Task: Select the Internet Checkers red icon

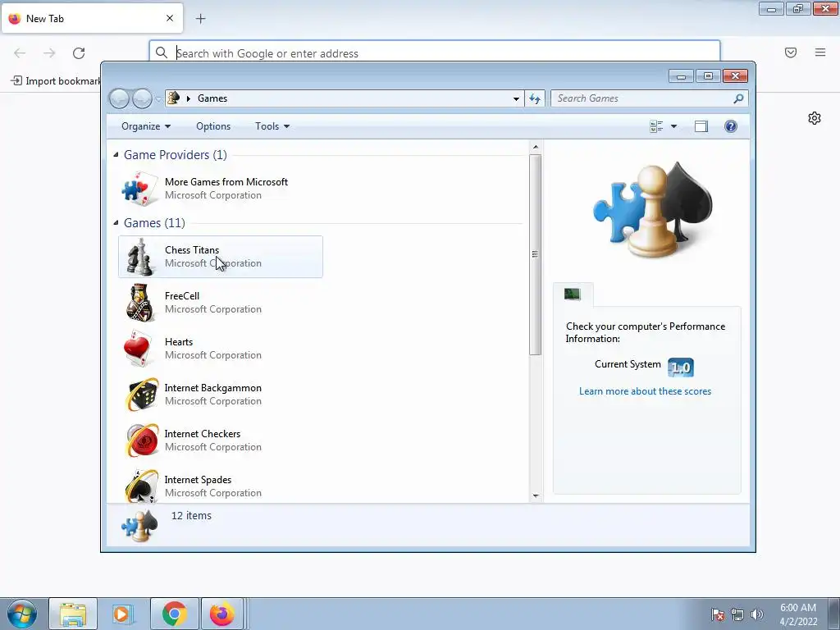Action: pos(141,441)
